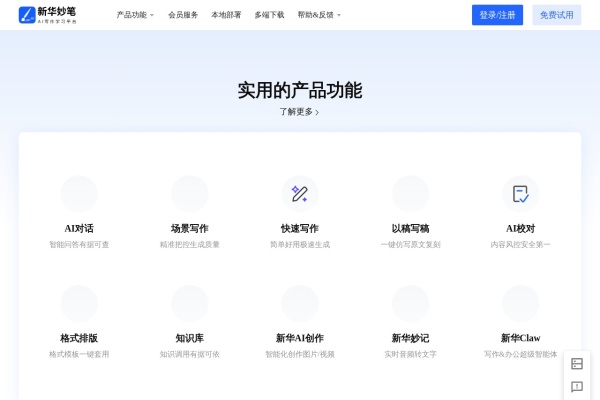600x400 pixels.
Task: Expand the 产品功能 dropdown menu
Action: pos(135,15)
